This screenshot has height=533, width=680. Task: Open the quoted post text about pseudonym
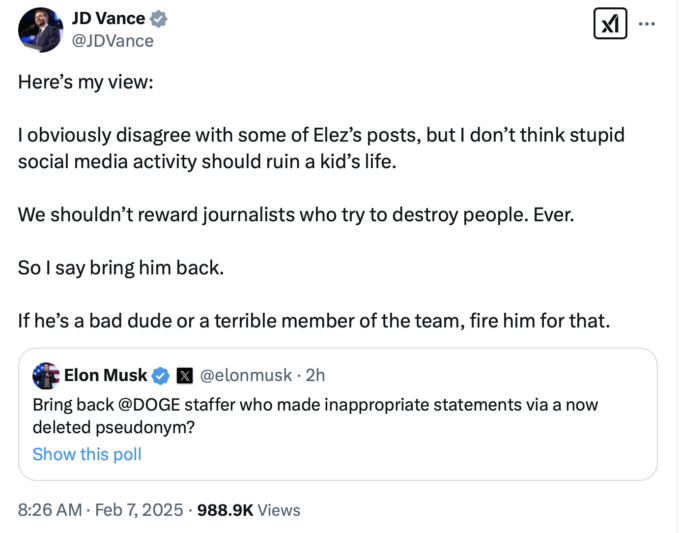point(315,416)
